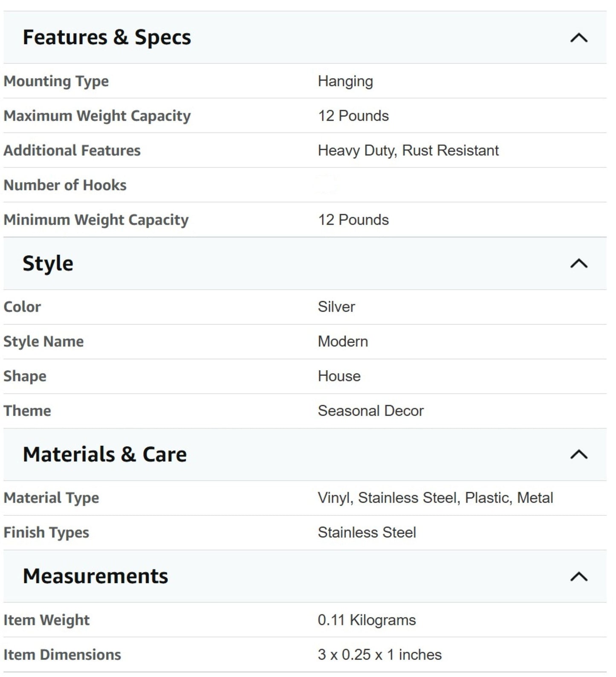The width and height of the screenshot is (616, 677).
Task: Click the Item Dimensions value
Action: tap(380, 655)
